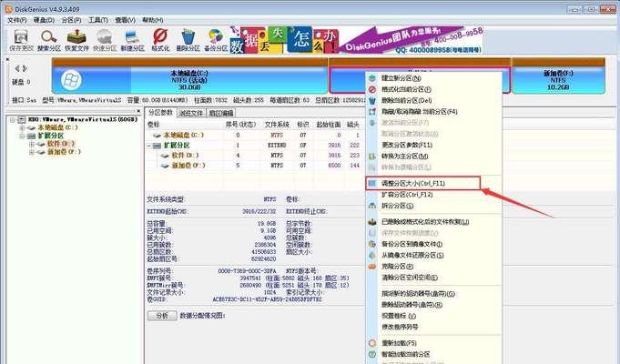Go to previous disk with left arrow

point(17,68)
